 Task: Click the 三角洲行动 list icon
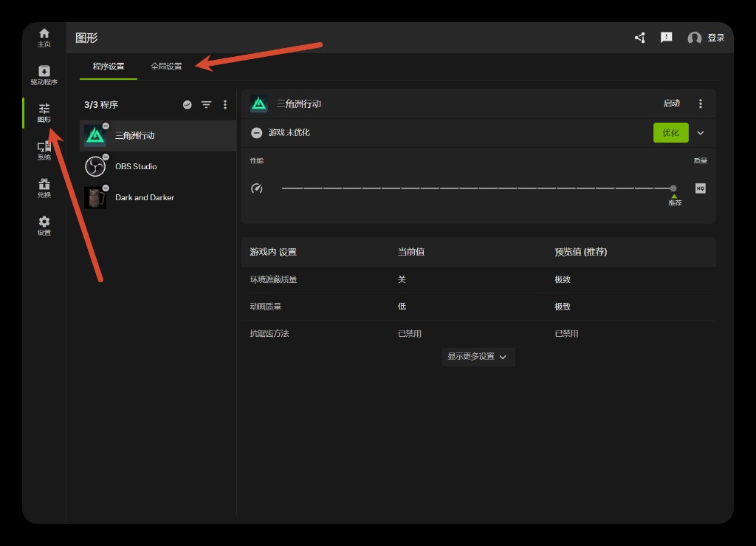point(95,135)
